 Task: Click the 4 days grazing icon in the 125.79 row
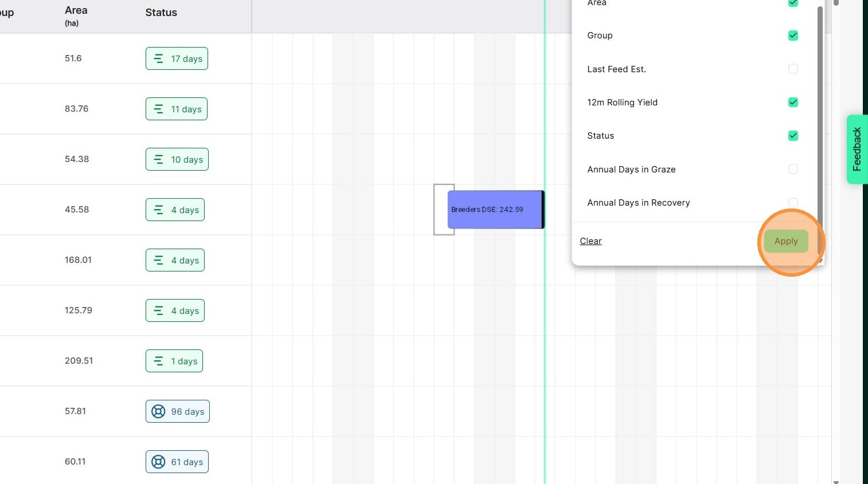tap(159, 310)
